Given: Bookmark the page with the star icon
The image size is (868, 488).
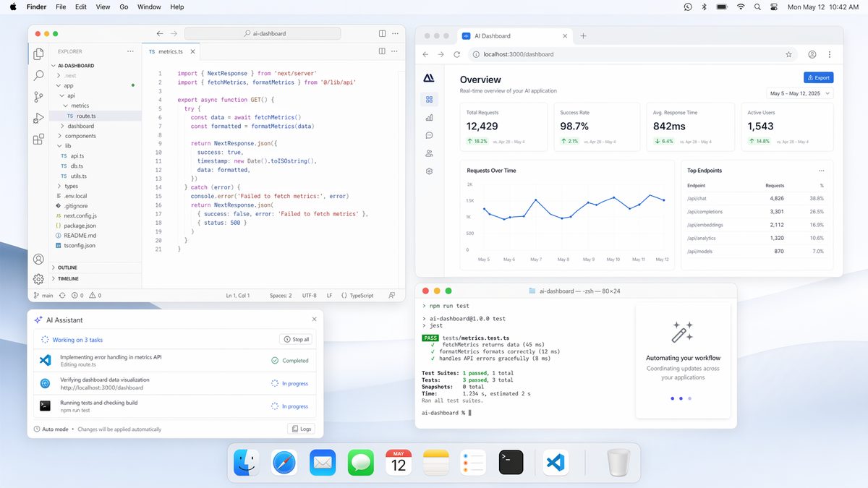Looking at the screenshot, I should 788,54.
